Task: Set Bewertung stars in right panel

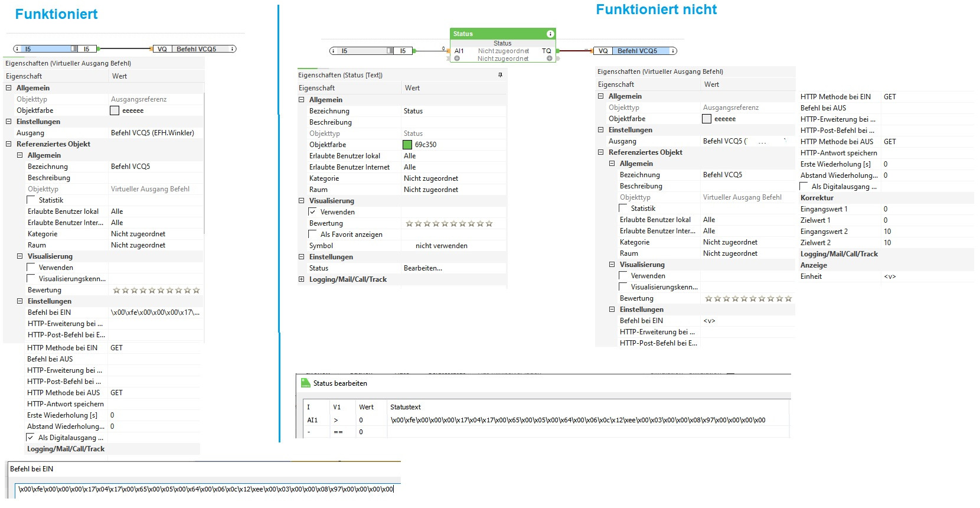Action: [749, 298]
